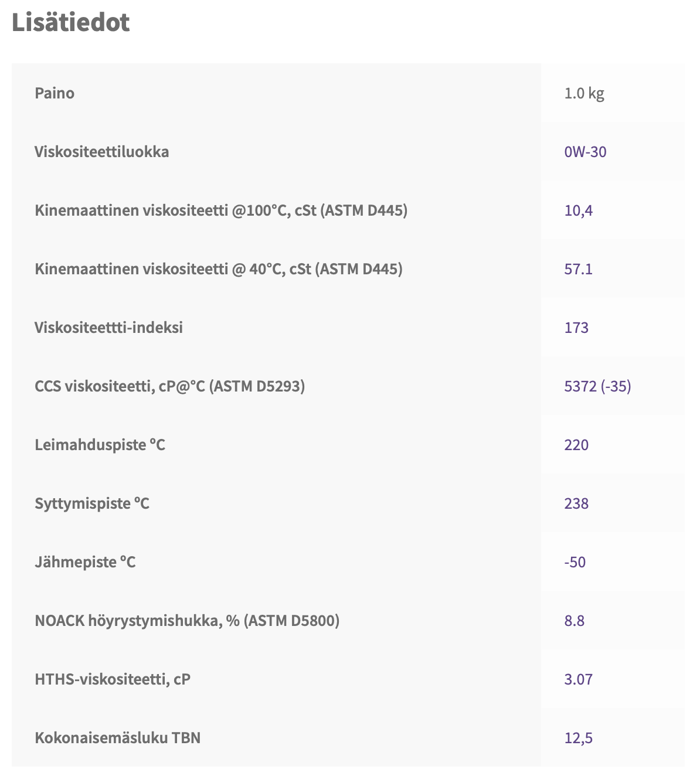Select the 12,5 TBN value link

pos(578,738)
